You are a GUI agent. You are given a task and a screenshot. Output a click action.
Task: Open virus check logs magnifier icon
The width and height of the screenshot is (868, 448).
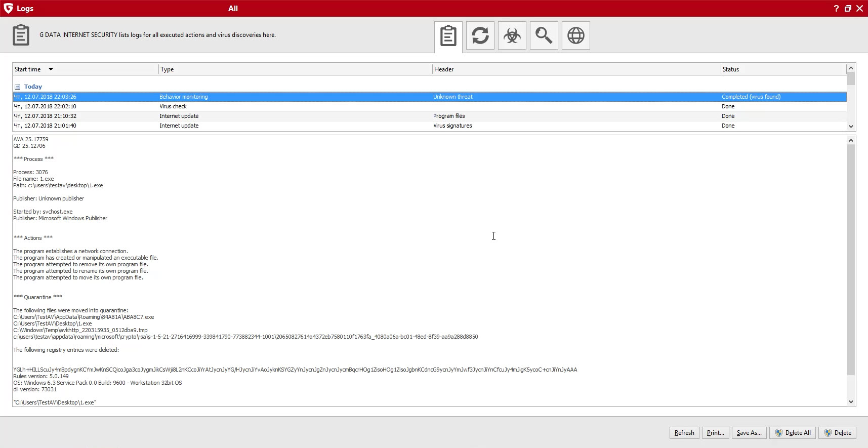tap(544, 35)
